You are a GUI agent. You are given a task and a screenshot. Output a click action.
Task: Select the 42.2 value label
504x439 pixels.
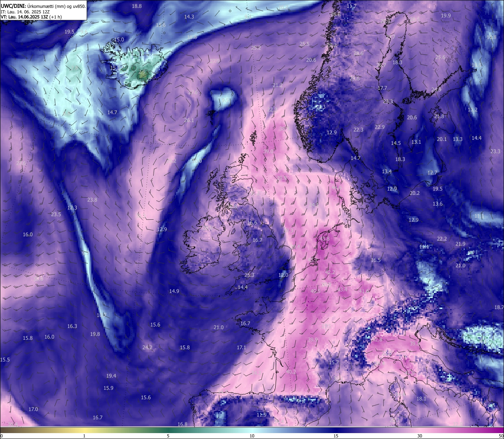(x=330, y=272)
